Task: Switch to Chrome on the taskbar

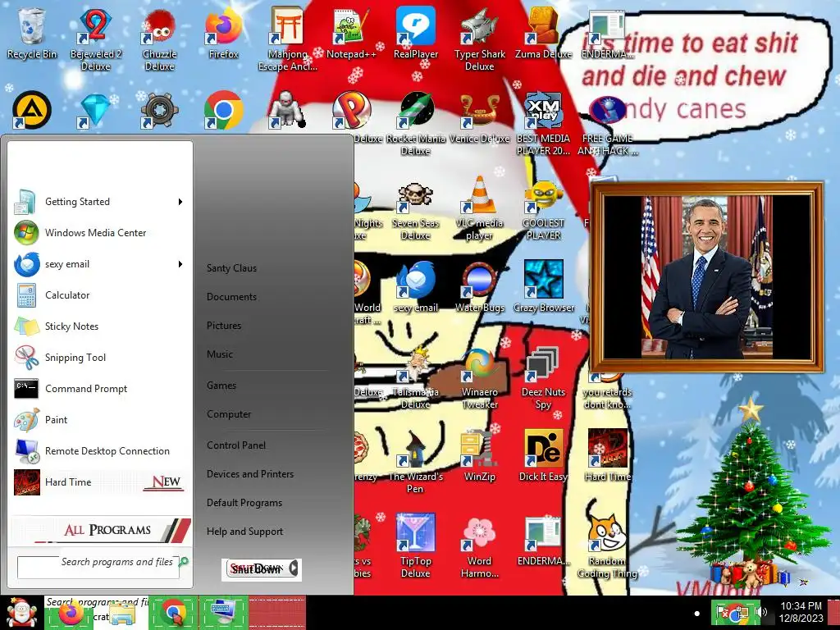Action: (x=173, y=613)
